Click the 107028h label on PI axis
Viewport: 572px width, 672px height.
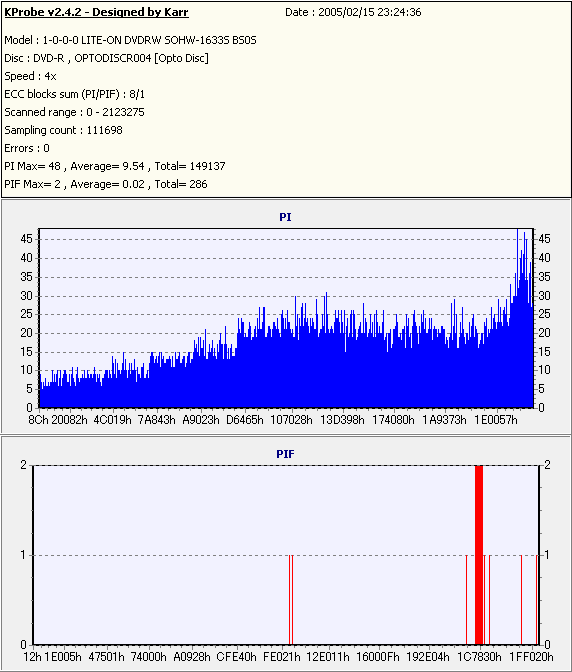291,420
